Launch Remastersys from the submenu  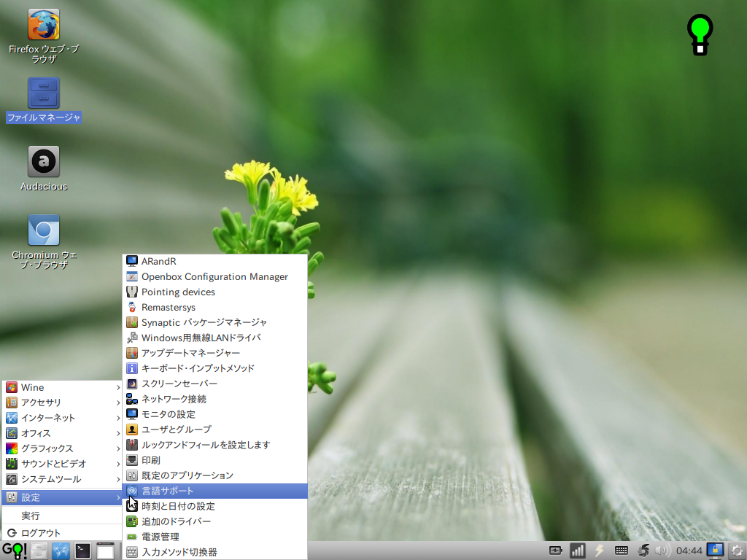click(215, 307)
